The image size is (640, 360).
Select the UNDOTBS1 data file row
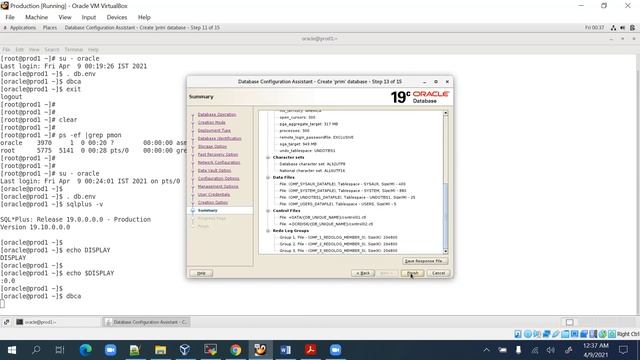pyautogui.click(x=347, y=198)
